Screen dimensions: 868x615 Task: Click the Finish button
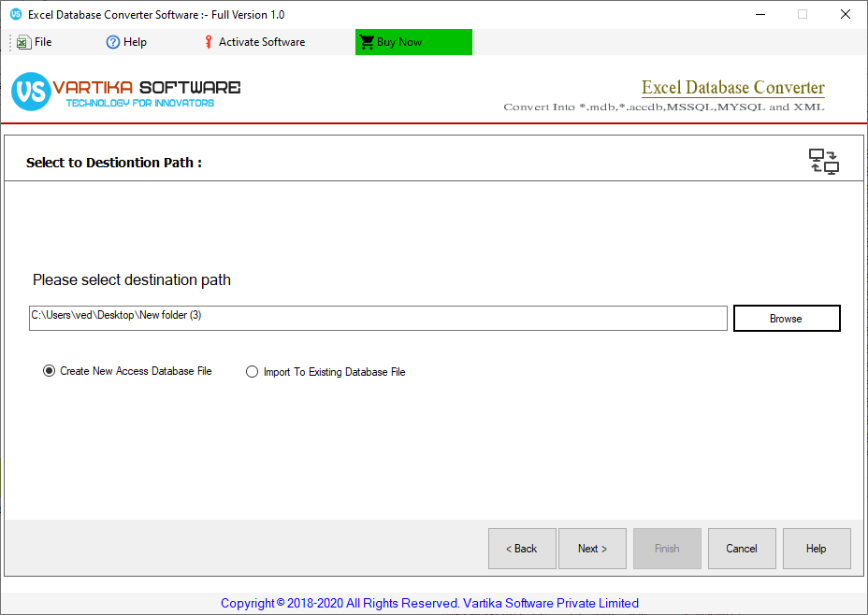click(x=667, y=549)
